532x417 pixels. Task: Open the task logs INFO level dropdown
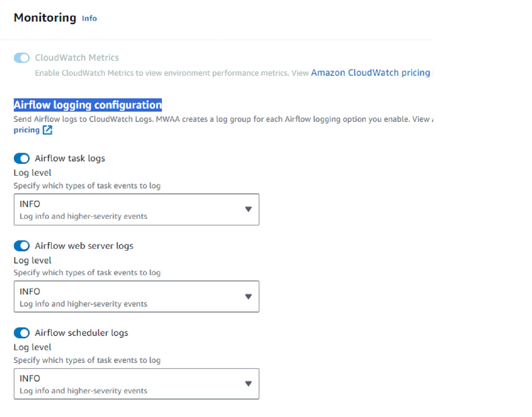[x=136, y=209]
